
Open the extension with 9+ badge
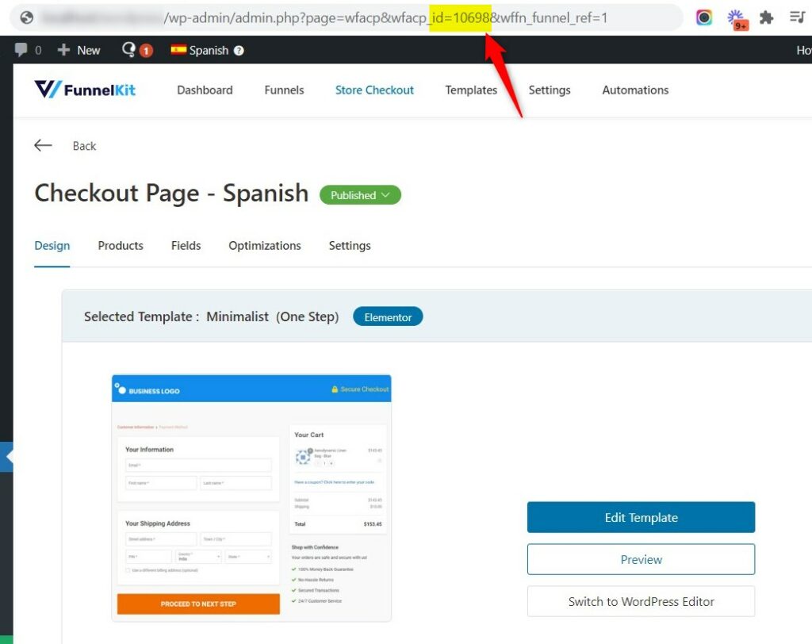[x=737, y=19]
